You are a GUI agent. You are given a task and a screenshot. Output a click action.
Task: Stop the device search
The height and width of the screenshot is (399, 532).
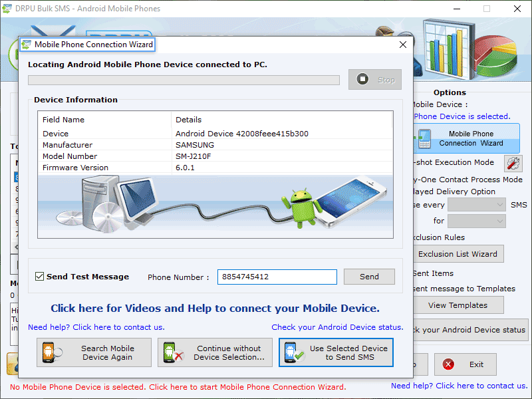coord(375,79)
